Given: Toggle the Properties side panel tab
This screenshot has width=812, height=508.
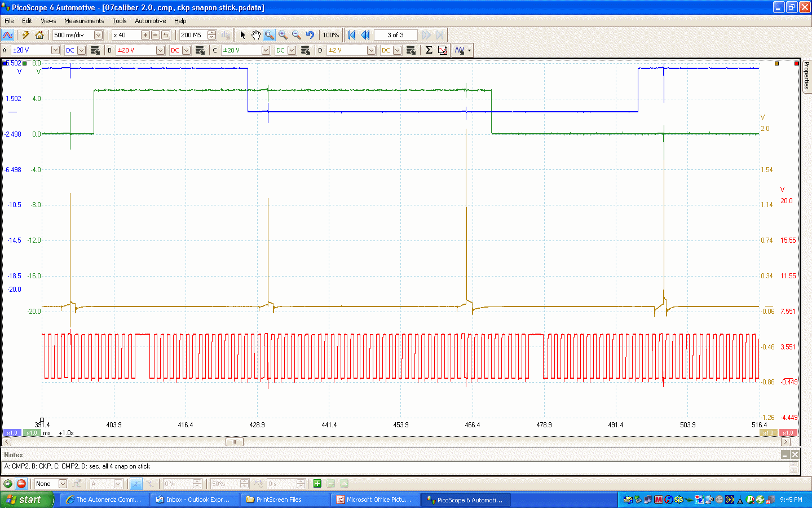Looking at the screenshot, I should 806,76.
